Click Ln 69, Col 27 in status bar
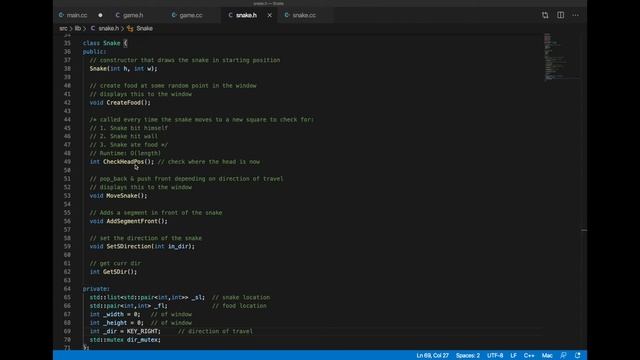 click(432, 356)
